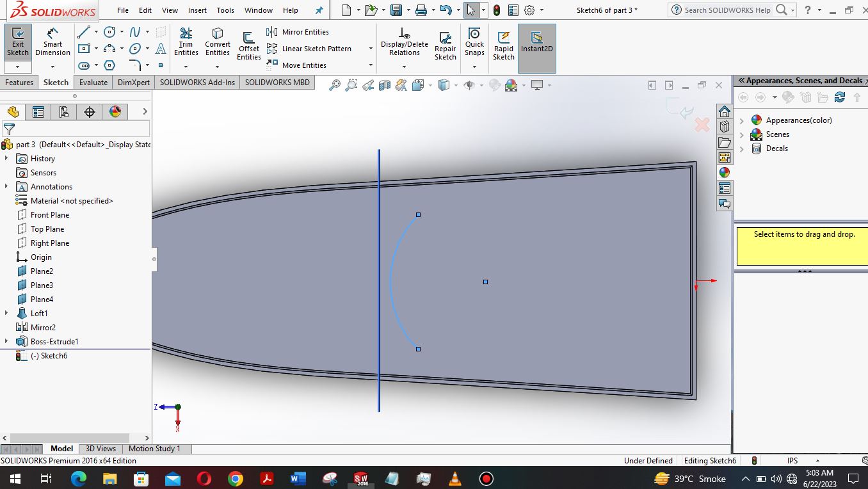Switch to the Features tab
868x489 pixels.
click(19, 83)
